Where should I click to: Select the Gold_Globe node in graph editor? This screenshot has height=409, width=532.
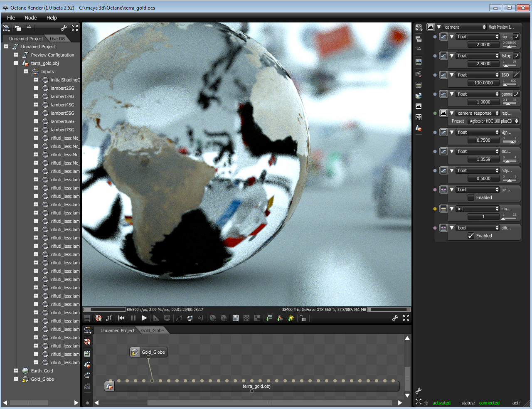148,352
